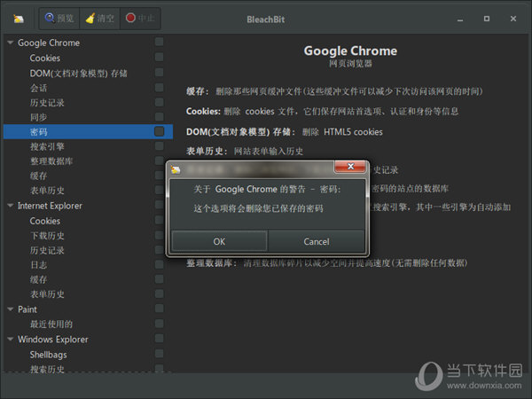Check the Shellbags row checkbox
The width and height of the screenshot is (532, 399).
pos(159,353)
